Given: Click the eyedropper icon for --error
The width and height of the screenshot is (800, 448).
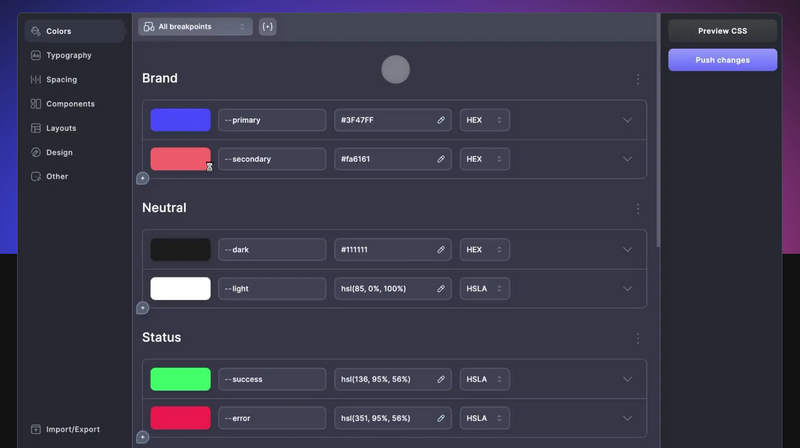Looking at the screenshot, I should click(x=441, y=418).
